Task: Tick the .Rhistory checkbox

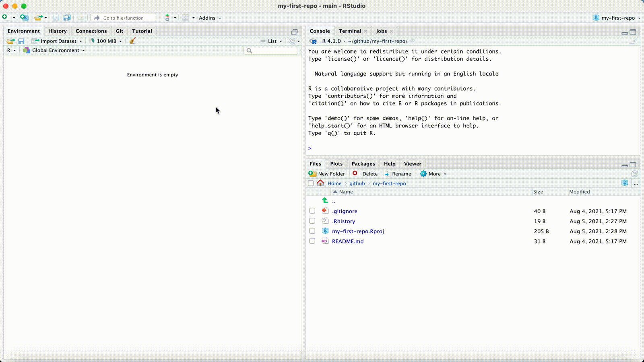Action: pos(312,221)
